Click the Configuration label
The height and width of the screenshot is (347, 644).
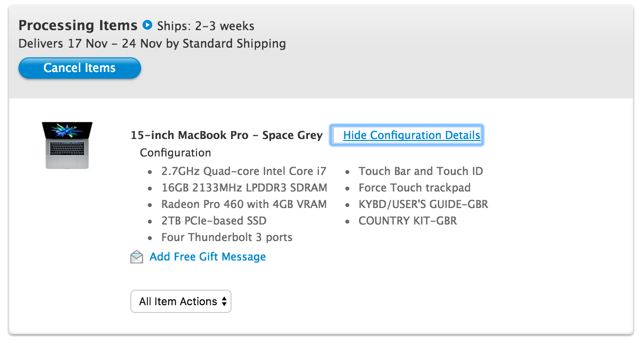tap(176, 153)
